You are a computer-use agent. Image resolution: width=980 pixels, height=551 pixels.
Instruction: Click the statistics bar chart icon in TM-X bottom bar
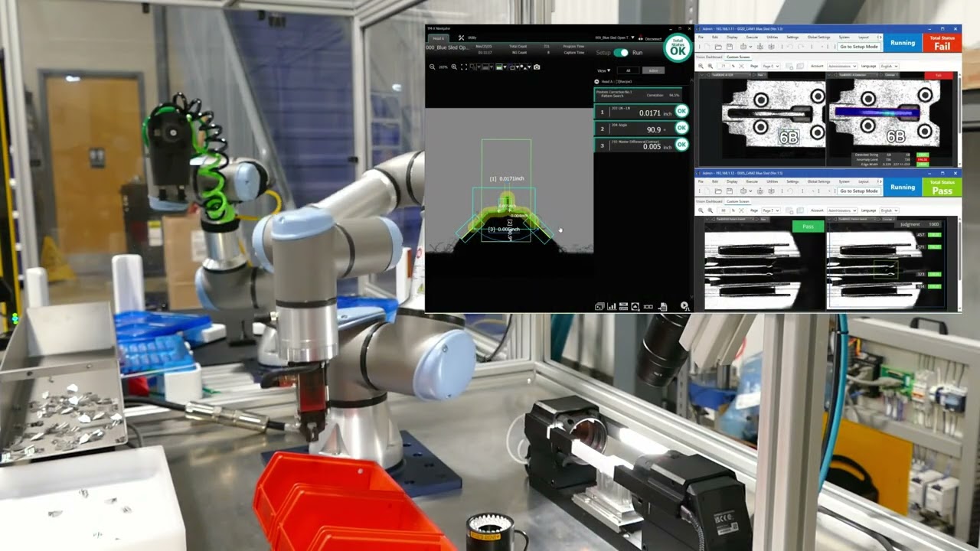click(x=612, y=307)
